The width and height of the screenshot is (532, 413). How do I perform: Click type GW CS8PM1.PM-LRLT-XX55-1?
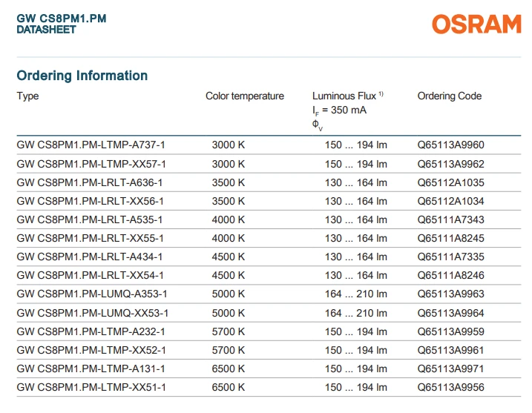91,238
